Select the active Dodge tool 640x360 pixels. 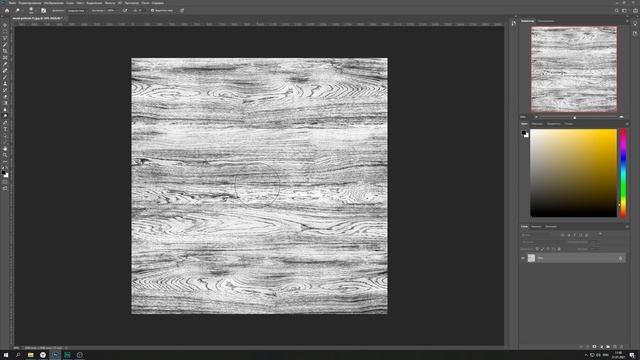(5, 116)
